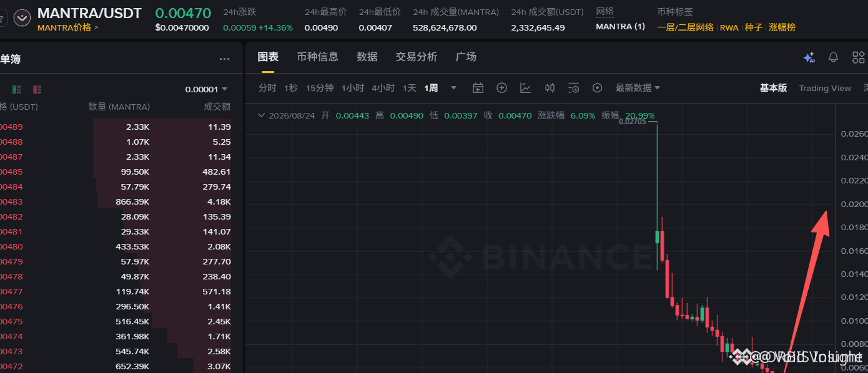Click the 482.61 order total

click(217, 172)
